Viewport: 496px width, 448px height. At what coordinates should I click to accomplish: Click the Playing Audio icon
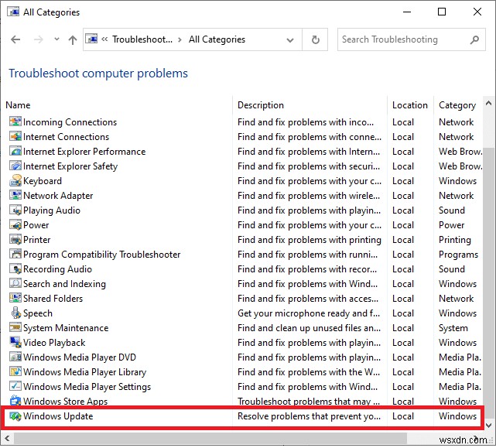15,210
